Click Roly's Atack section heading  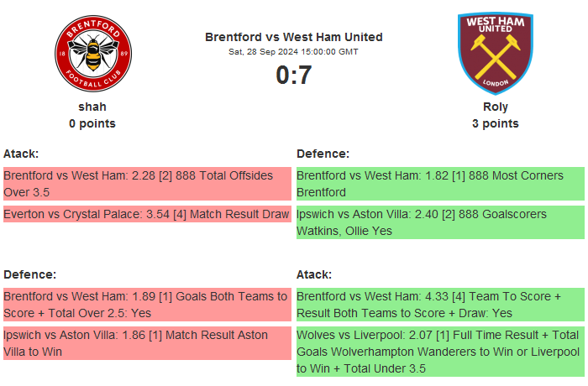tap(314, 274)
